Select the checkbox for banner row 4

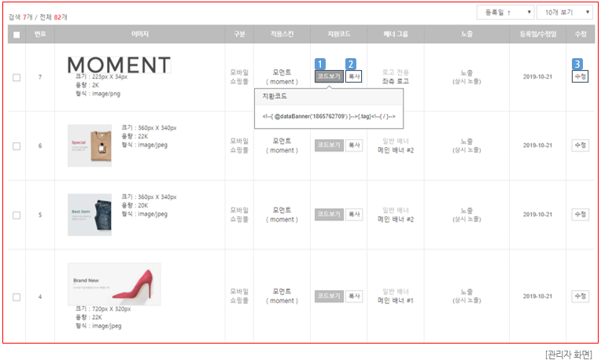(x=17, y=296)
